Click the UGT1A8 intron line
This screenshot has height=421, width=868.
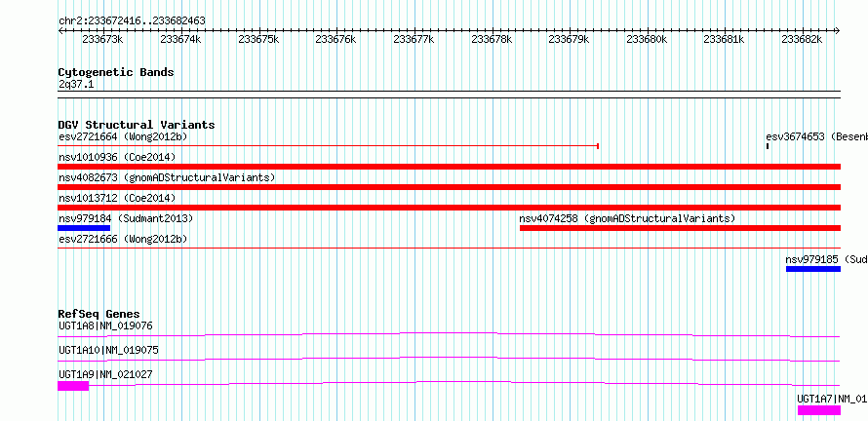(449, 334)
